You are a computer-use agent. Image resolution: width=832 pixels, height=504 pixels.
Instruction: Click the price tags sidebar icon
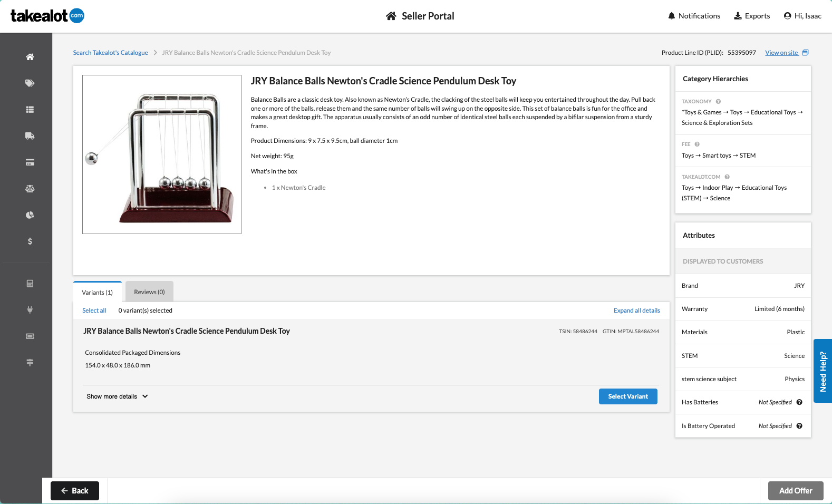tap(30, 83)
